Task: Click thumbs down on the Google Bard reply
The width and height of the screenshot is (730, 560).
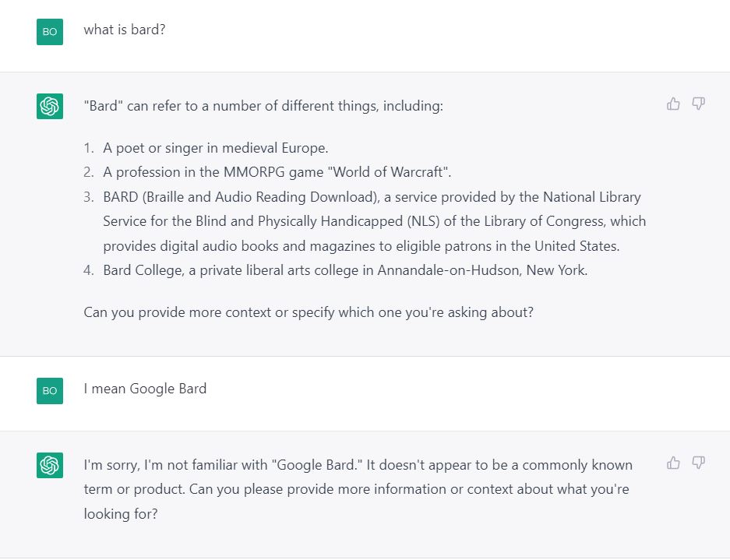Action: point(698,463)
